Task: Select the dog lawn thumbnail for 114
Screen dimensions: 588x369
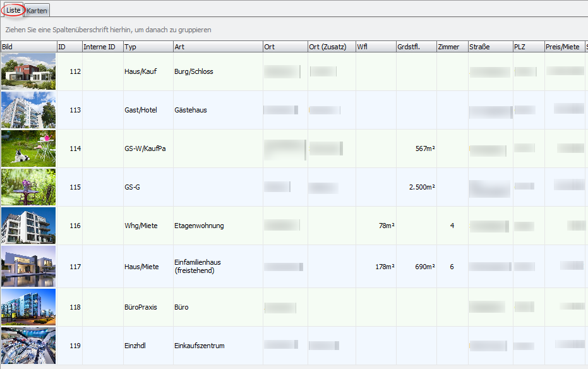Action: point(28,148)
